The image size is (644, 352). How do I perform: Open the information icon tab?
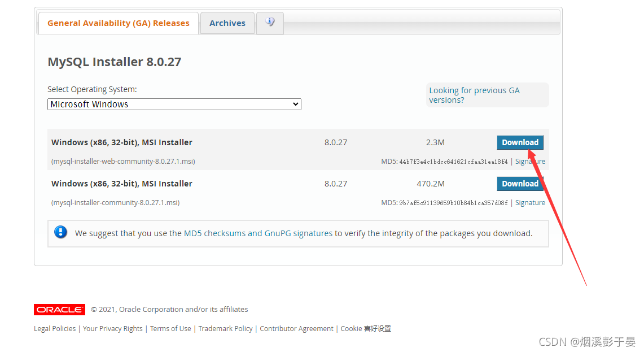pyautogui.click(x=270, y=22)
